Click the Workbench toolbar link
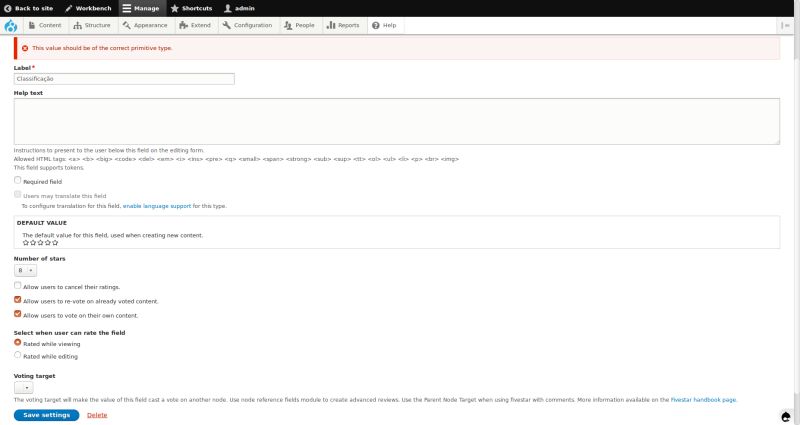 pyautogui.click(x=88, y=8)
